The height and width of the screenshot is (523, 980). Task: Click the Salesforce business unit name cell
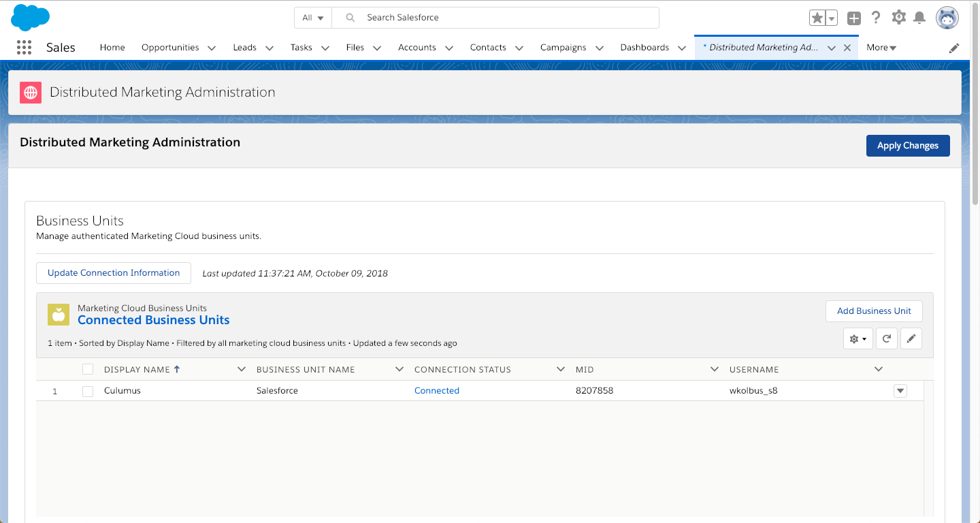[x=277, y=391]
